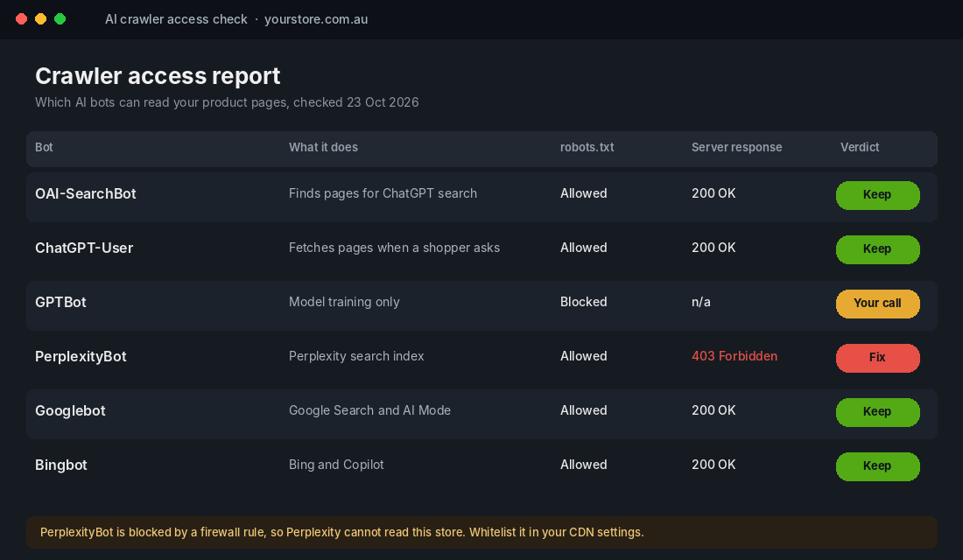Click Allowed robots.txt status for Bingbot
This screenshot has width=963, height=560.
583,465
